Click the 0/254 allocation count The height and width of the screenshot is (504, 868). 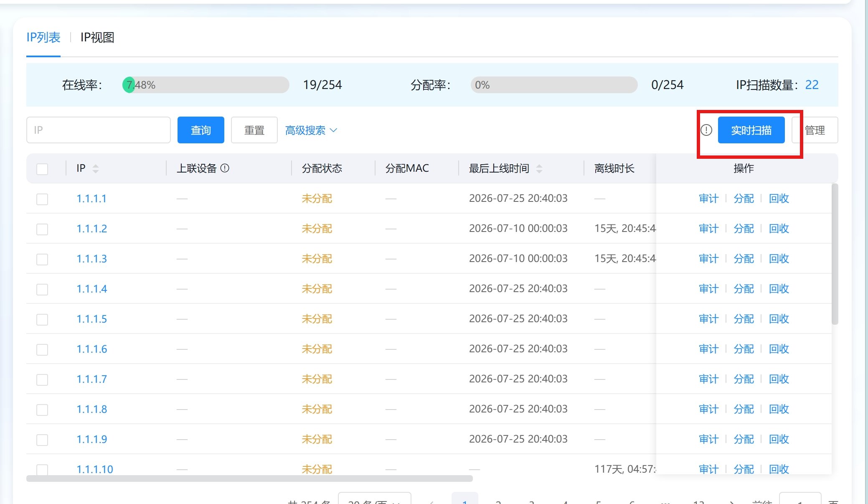point(667,85)
